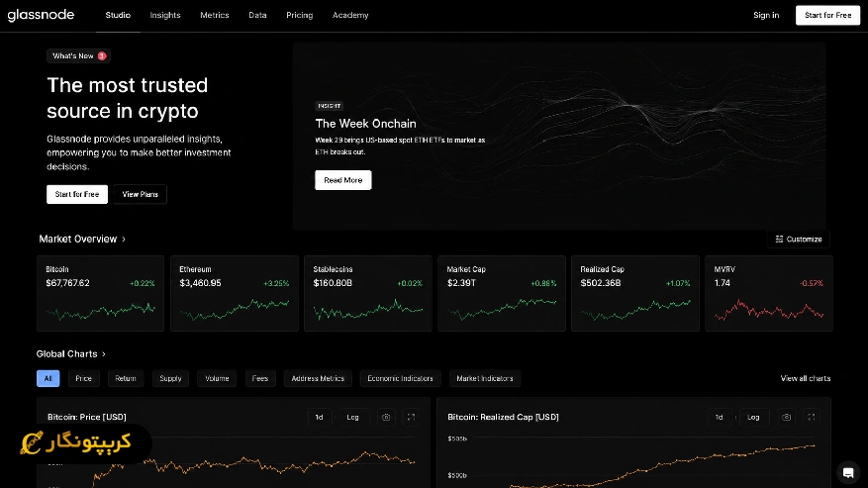This screenshot has width=868, height=488.
Task: Select the All chart filter
Action: click(x=48, y=378)
